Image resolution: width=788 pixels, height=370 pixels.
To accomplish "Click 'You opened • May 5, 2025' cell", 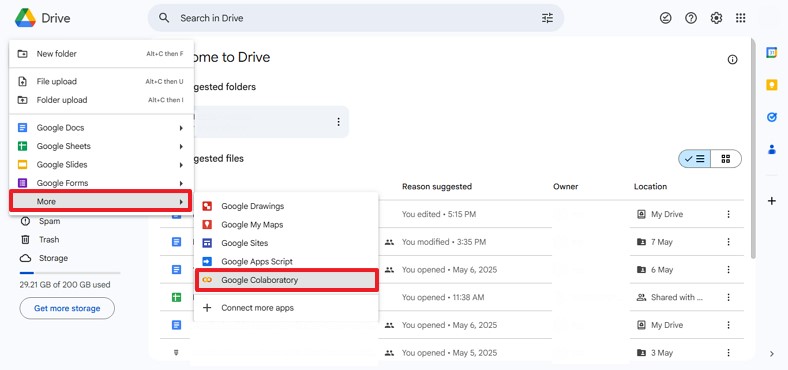I will point(449,352).
